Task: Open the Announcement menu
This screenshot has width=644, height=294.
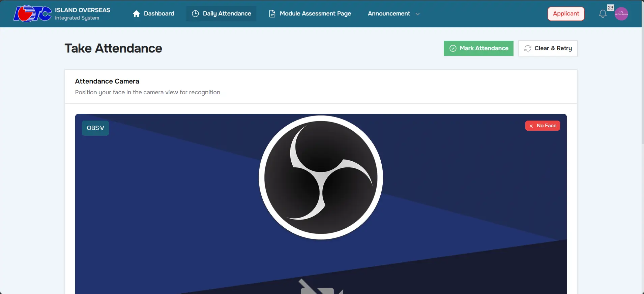Action: [x=389, y=14]
